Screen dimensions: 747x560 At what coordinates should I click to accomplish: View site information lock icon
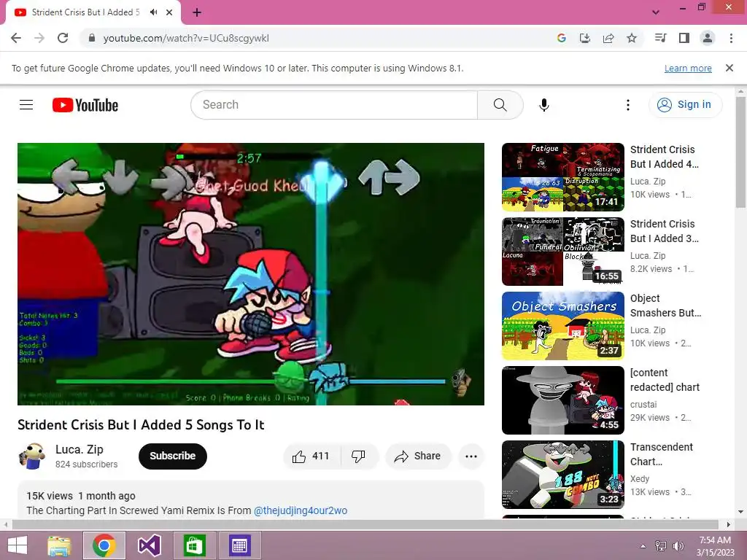pyautogui.click(x=92, y=38)
